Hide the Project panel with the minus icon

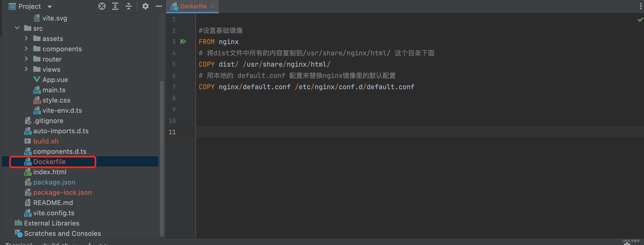point(159,6)
